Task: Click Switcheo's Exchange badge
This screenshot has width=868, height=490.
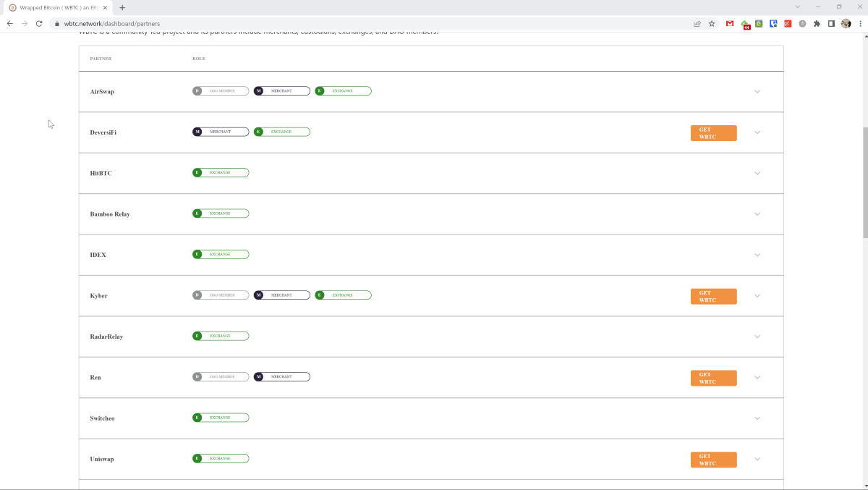Action: [x=221, y=418]
